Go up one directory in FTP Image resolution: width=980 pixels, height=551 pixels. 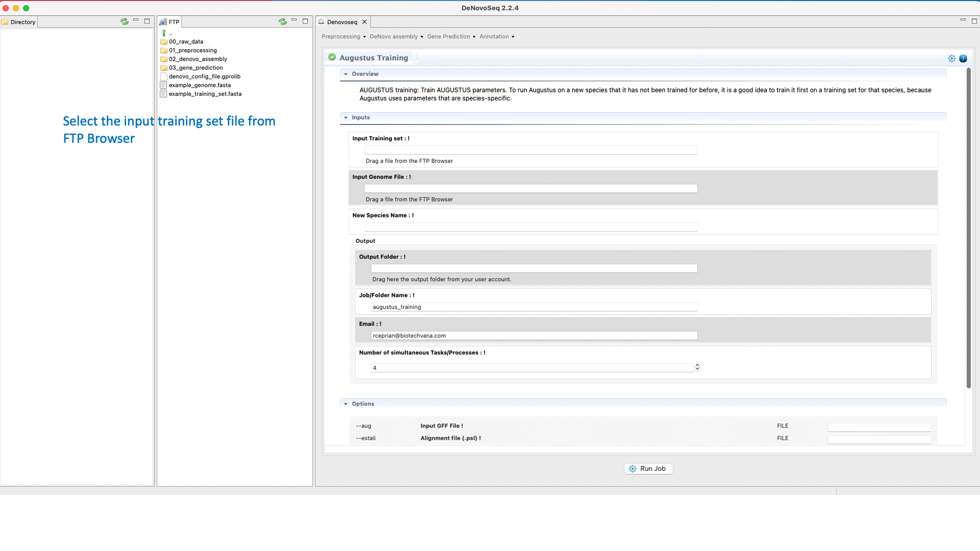pyautogui.click(x=164, y=33)
